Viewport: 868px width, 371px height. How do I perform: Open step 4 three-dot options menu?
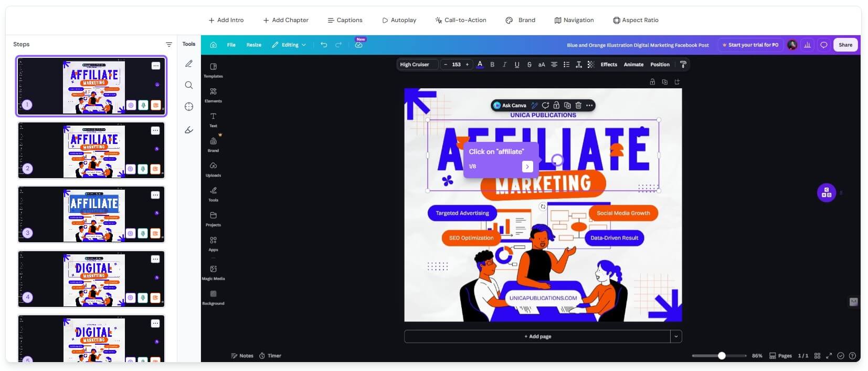(155, 259)
